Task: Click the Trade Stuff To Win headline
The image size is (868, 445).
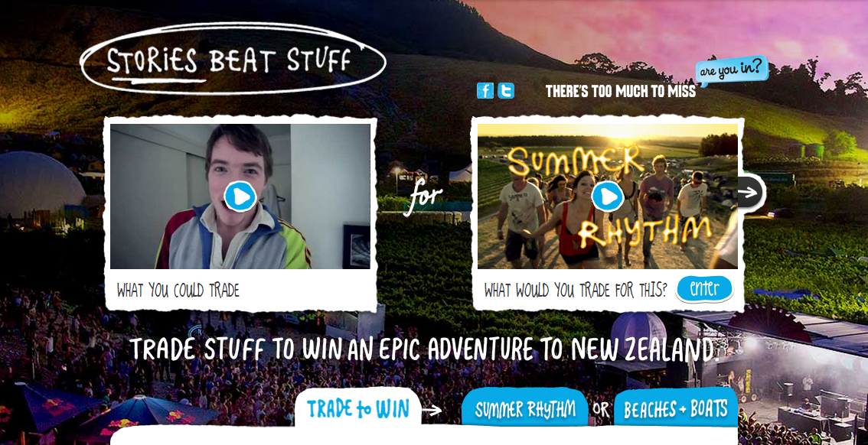Action: point(424,349)
